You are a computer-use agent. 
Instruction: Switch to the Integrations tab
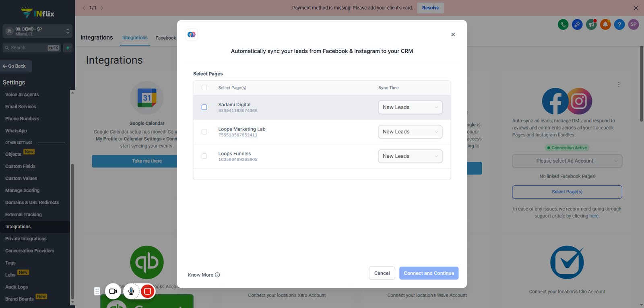pyautogui.click(x=135, y=37)
